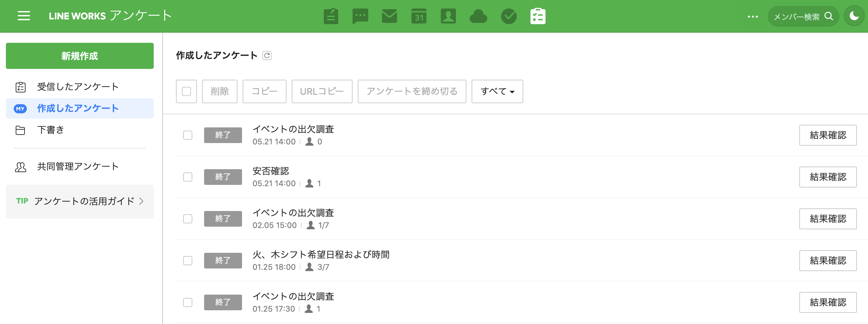
Task: Click the 受信したアンケート clipboard icon
Action: pyautogui.click(x=21, y=87)
